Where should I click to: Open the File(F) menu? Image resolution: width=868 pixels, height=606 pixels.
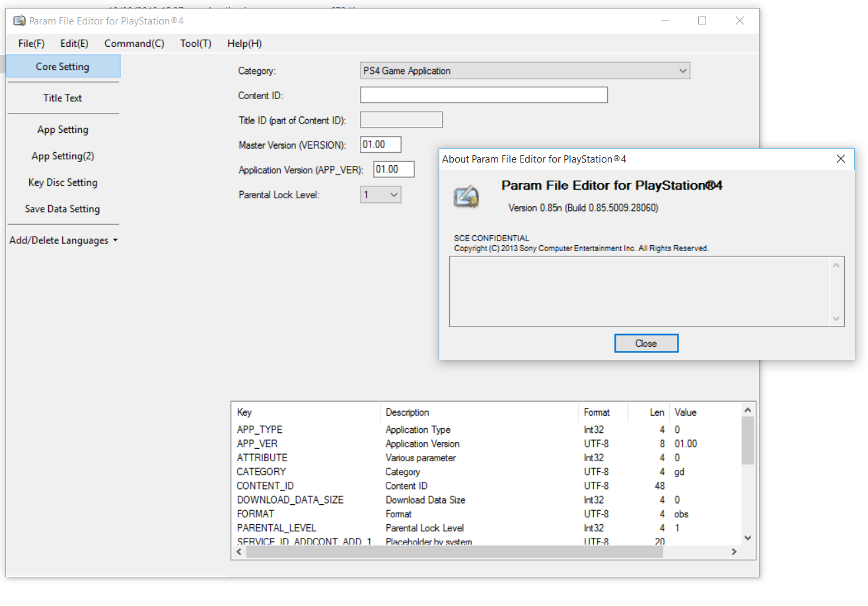tap(32, 44)
